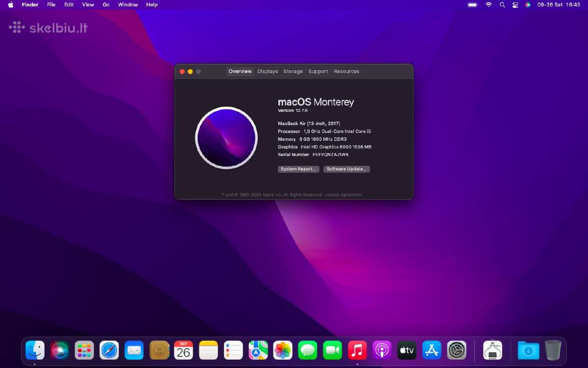This screenshot has width=588, height=368.
Task: Click the Intel HD Graphics 6000 text
Action: point(336,147)
